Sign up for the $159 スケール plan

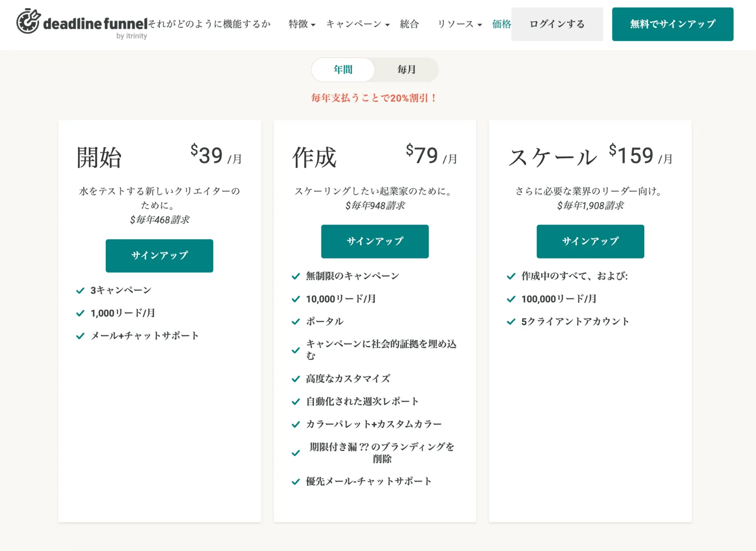click(590, 242)
